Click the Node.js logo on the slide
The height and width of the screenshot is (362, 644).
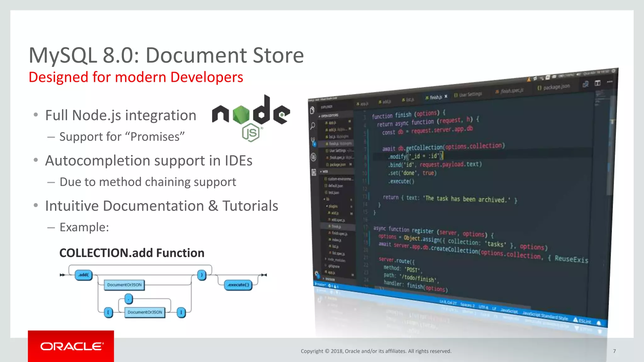(x=251, y=118)
